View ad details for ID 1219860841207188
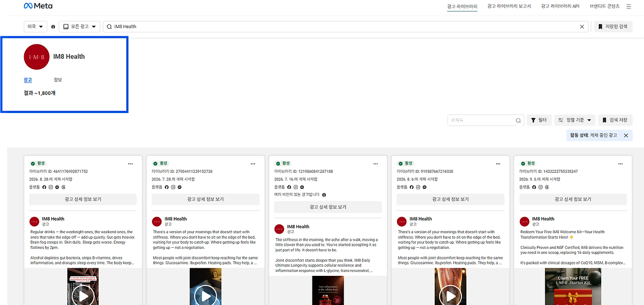The image size is (644, 305). [x=328, y=207]
